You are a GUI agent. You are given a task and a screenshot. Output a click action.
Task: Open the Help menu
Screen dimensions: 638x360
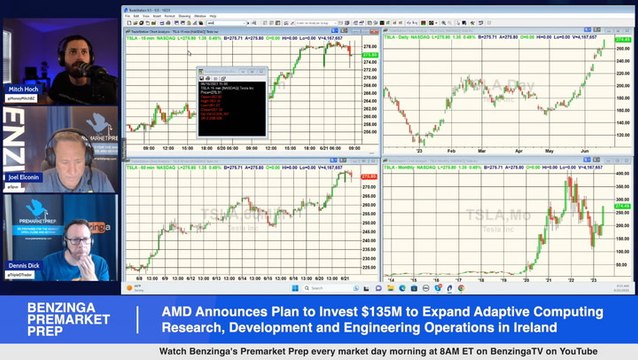coord(213,16)
